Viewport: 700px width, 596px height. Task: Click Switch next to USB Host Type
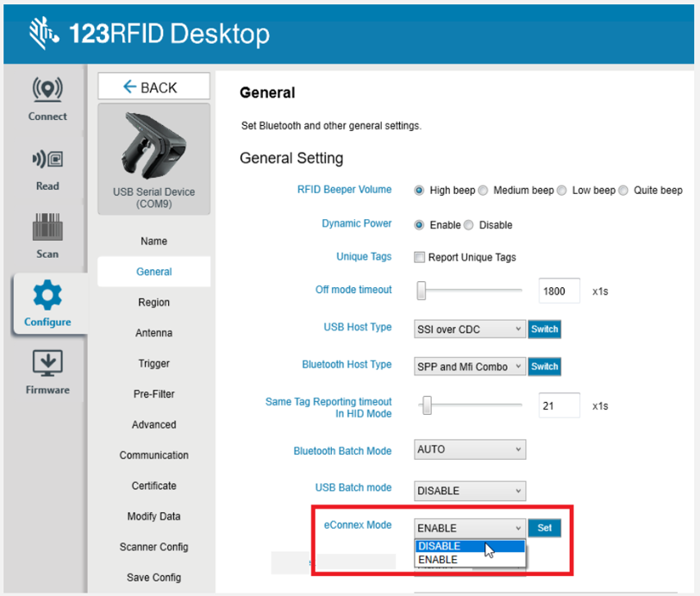point(544,329)
